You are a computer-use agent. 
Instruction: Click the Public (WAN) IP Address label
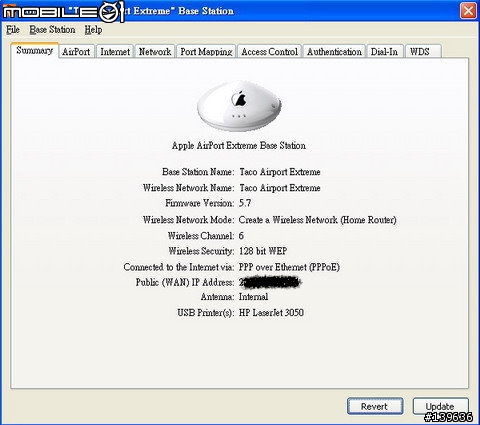point(185,282)
